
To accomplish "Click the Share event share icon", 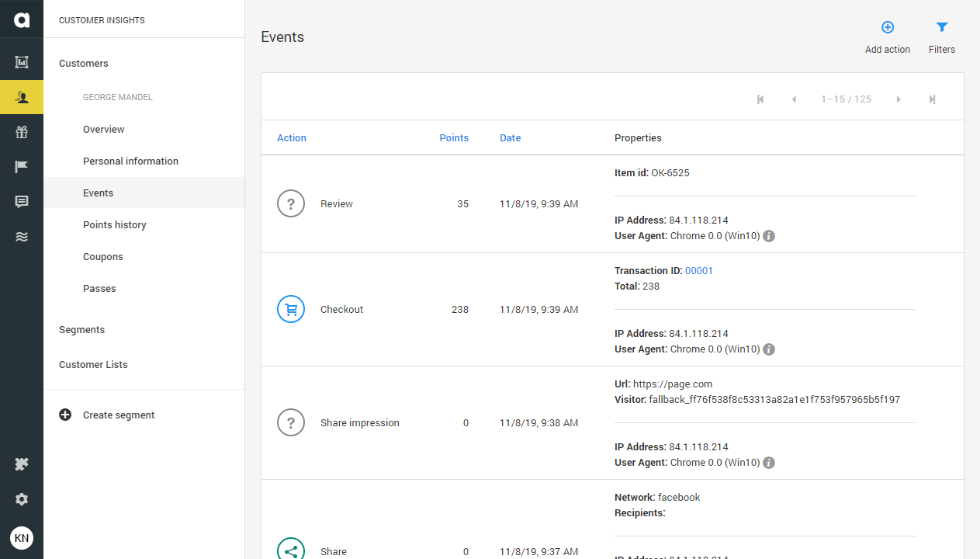I will pos(291,550).
